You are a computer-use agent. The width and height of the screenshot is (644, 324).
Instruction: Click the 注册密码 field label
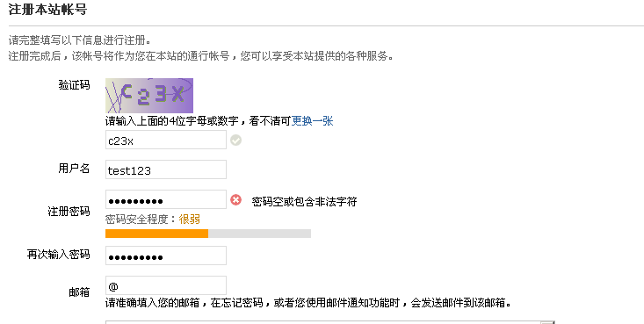click(69, 212)
